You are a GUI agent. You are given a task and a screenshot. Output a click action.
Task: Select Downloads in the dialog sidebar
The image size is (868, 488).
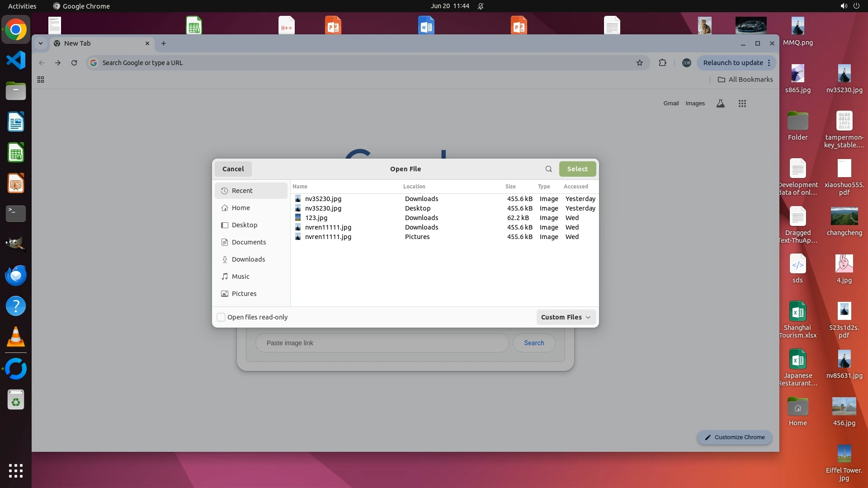click(x=248, y=259)
